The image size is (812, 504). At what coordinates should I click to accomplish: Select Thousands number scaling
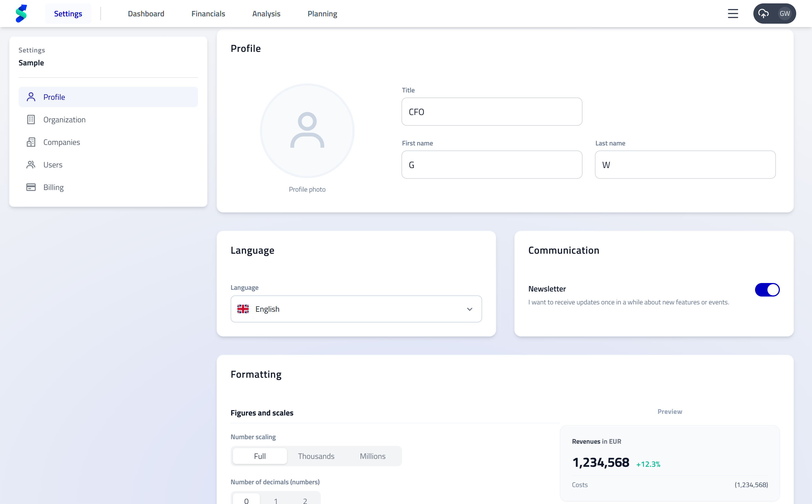click(316, 456)
